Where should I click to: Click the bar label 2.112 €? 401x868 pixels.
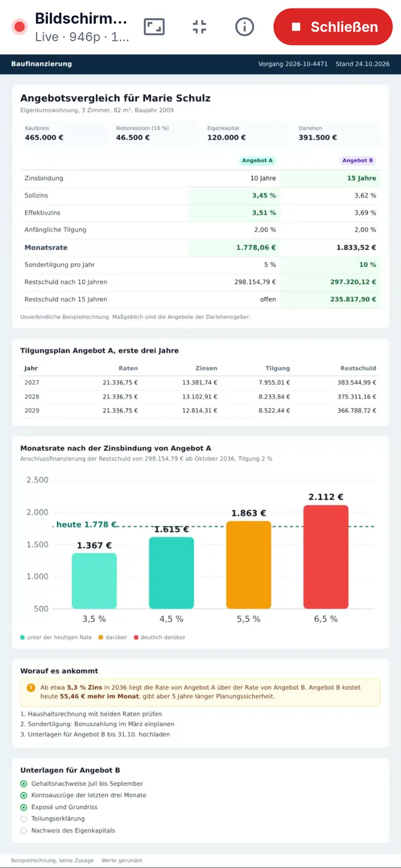(326, 497)
